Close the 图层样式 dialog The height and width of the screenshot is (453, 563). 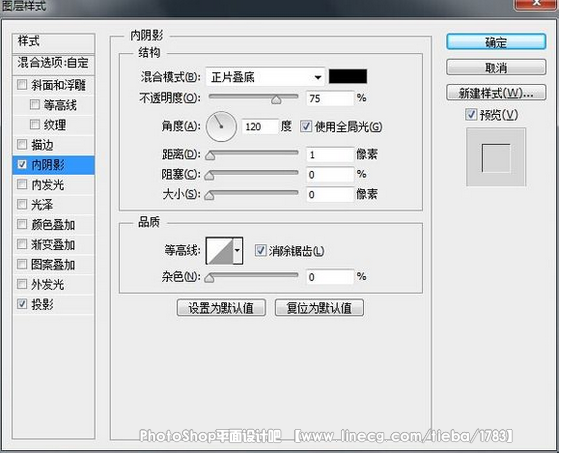pos(536,4)
